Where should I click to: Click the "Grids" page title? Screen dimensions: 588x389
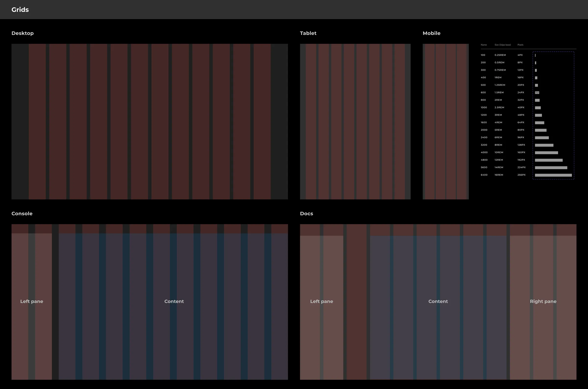click(x=20, y=10)
